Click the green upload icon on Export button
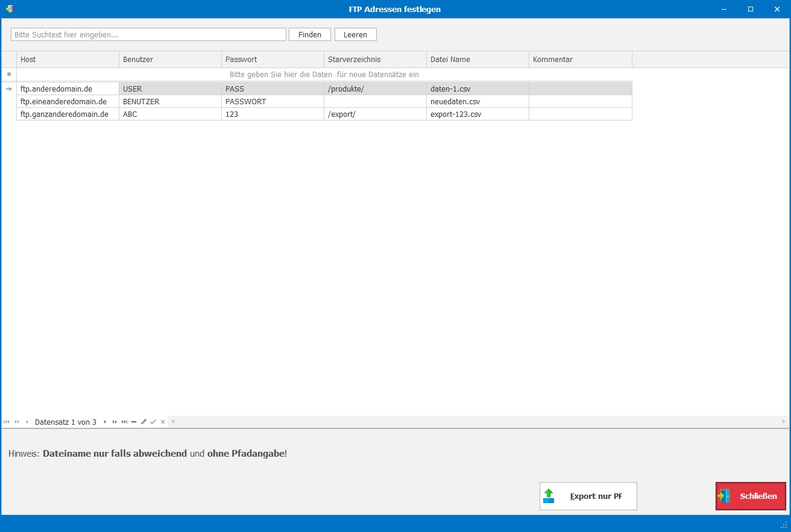 [549, 496]
